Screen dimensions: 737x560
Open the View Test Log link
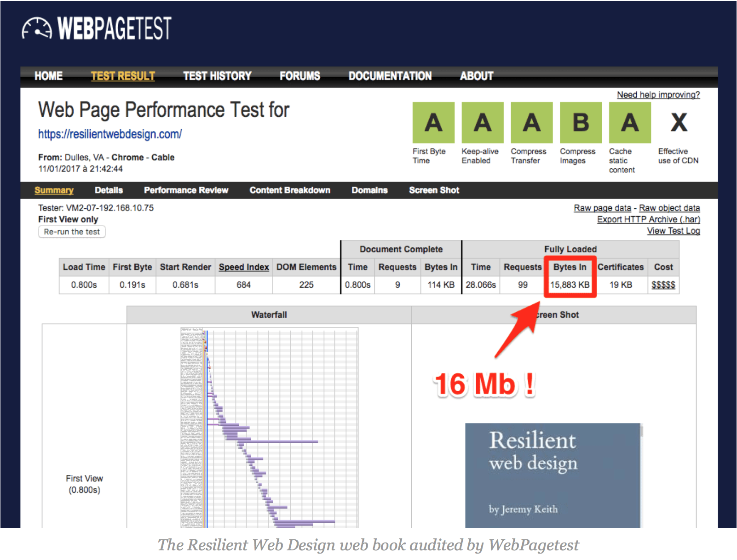tap(674, 231)
